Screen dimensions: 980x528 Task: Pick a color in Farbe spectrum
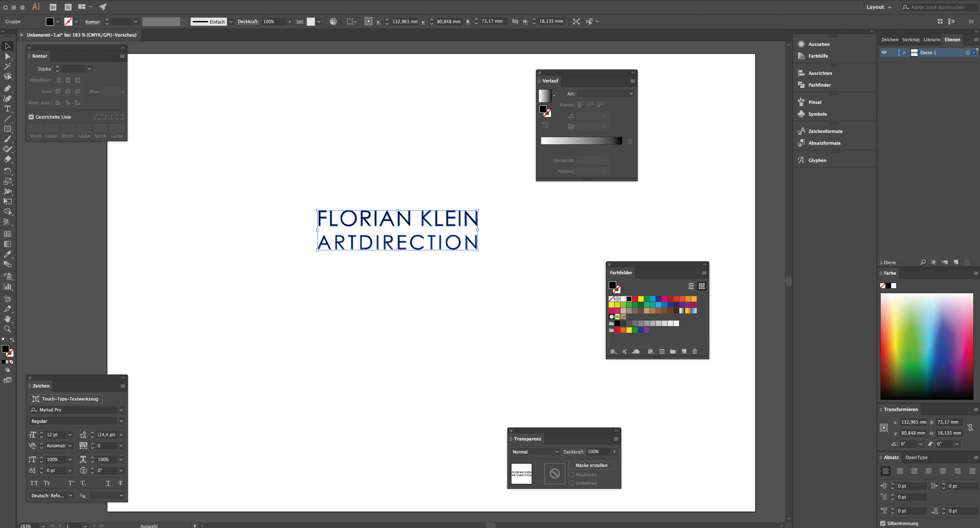(926, 346)
